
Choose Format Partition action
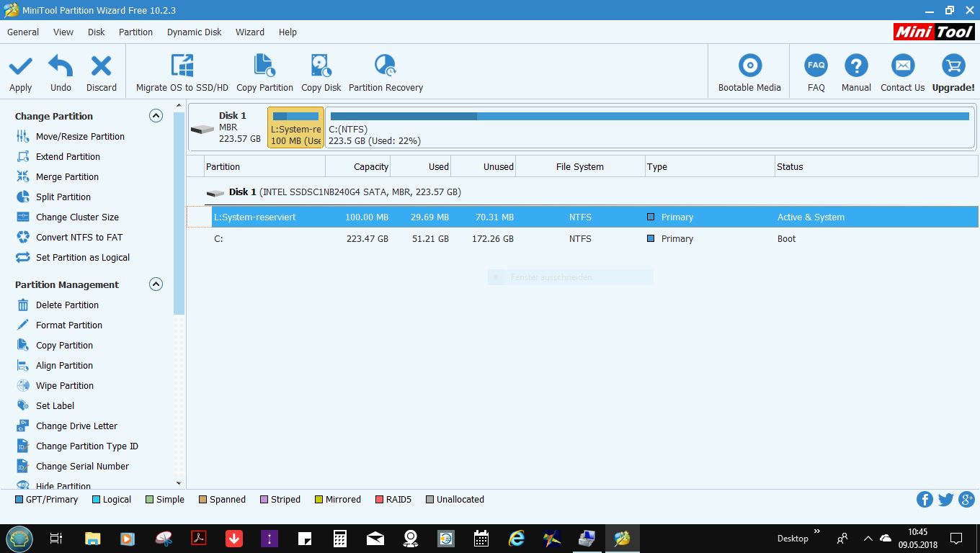pos(69,325)
